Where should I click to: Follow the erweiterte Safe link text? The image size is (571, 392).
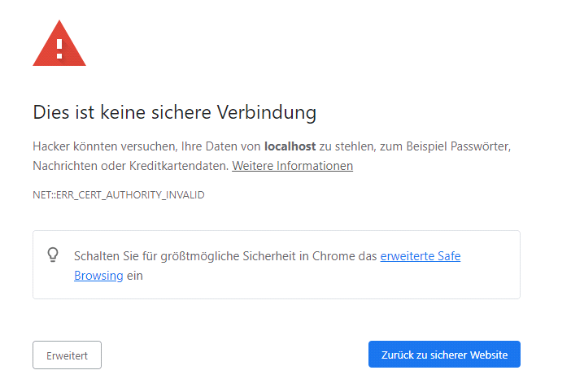420,256
